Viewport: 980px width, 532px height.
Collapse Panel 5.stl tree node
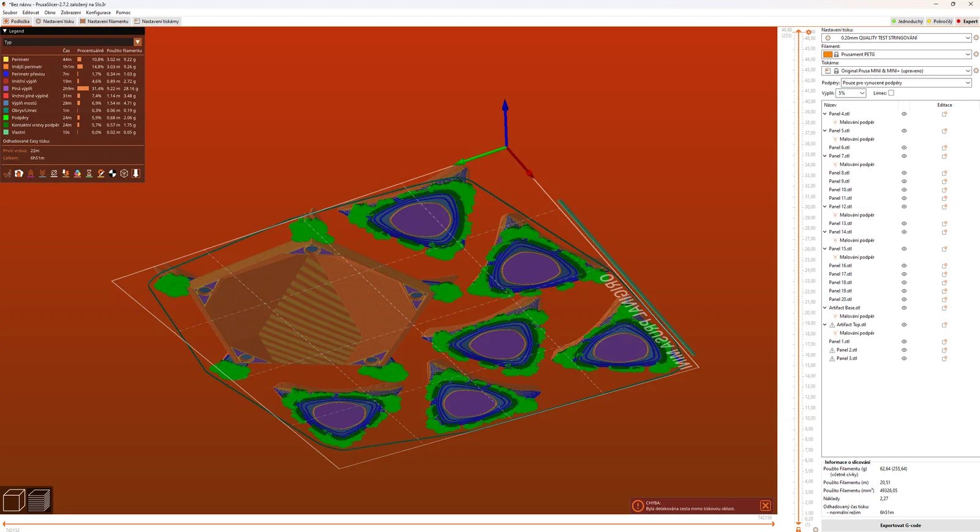click(825, 131)
